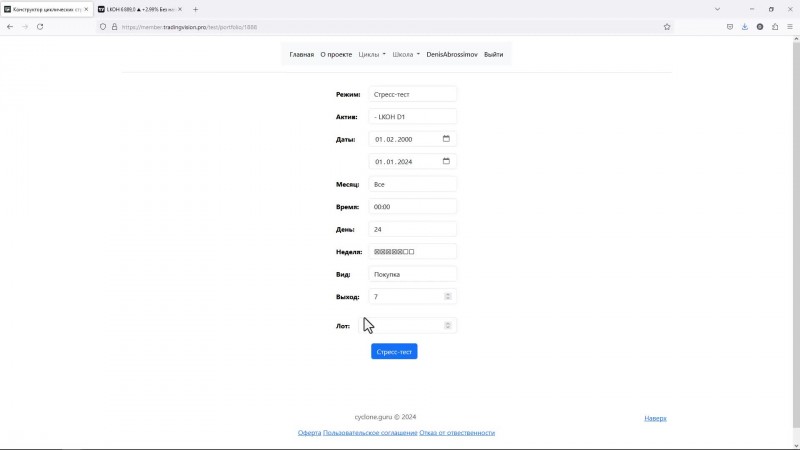Adjust the Лот value spinner arrows
Viewport: 800px width, 450px height.
447,326
